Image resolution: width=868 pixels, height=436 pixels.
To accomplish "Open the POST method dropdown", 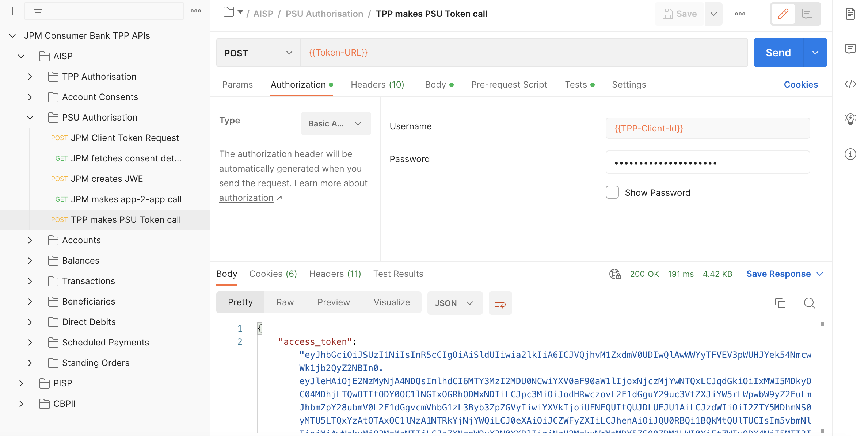I will point(258,53).
